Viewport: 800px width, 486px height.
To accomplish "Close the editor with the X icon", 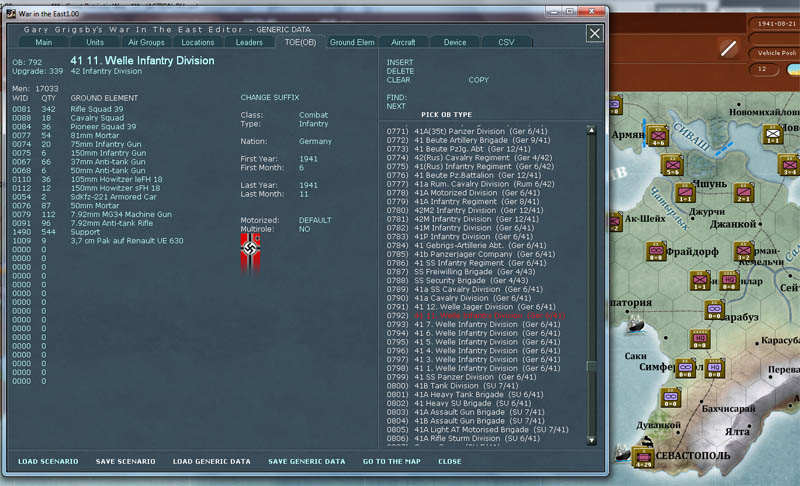I will pos(594,34).
